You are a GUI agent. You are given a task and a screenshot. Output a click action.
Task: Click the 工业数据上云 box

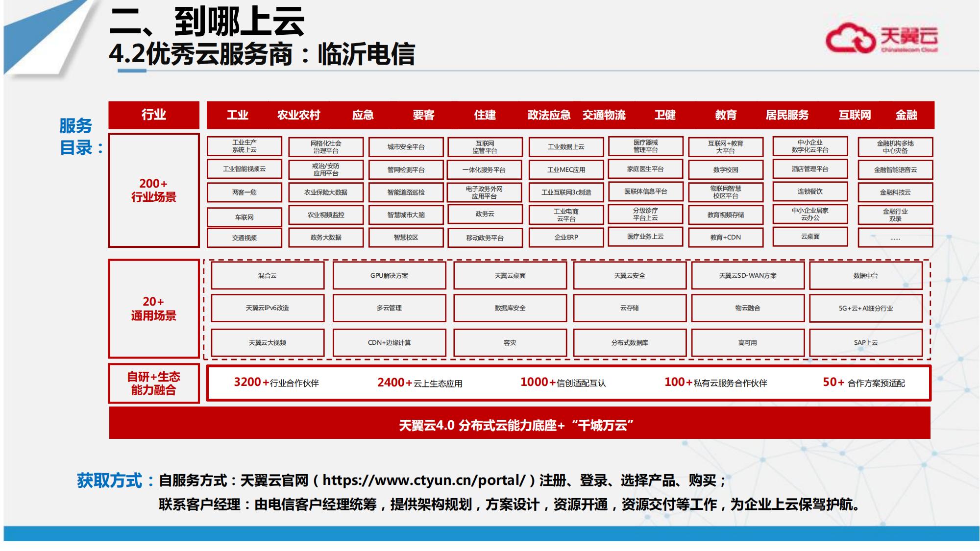click(566, 147)
